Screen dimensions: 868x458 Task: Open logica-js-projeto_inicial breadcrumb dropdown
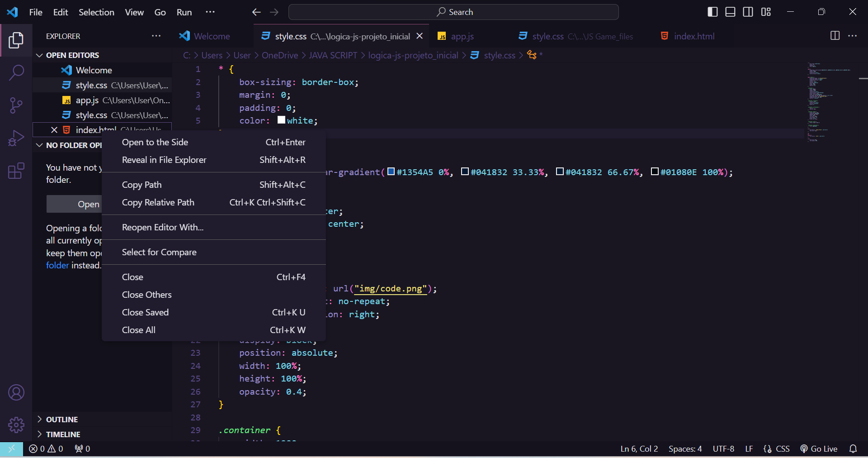pyautogui.click(x=413, y=55)
